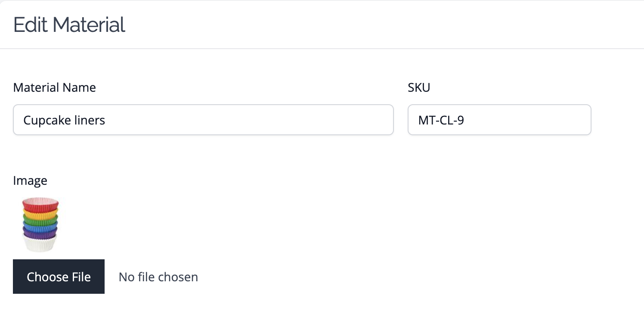
Task: Click the Choose File button
Action: [x=59, y=277]
